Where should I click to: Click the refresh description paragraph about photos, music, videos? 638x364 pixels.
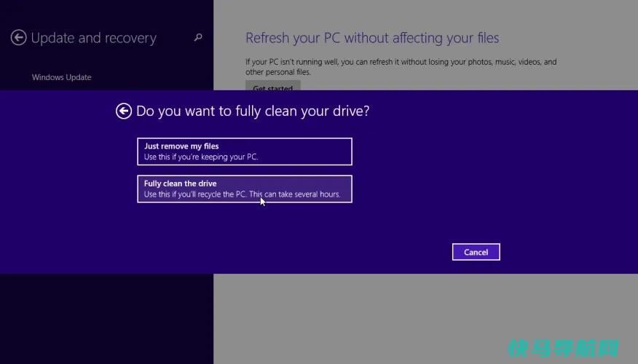pyautogui.click(x=401, y=67)
